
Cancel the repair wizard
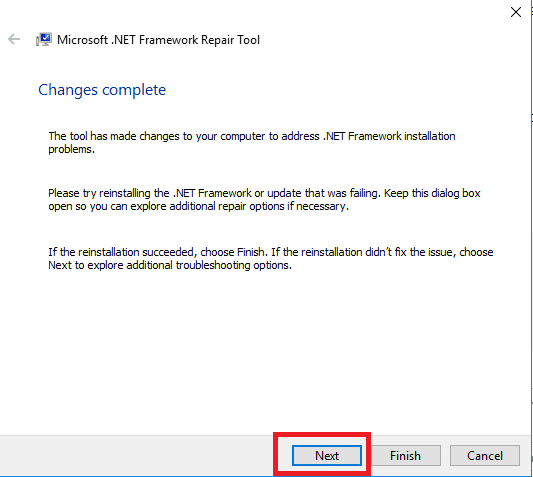[x=485, y=456]
